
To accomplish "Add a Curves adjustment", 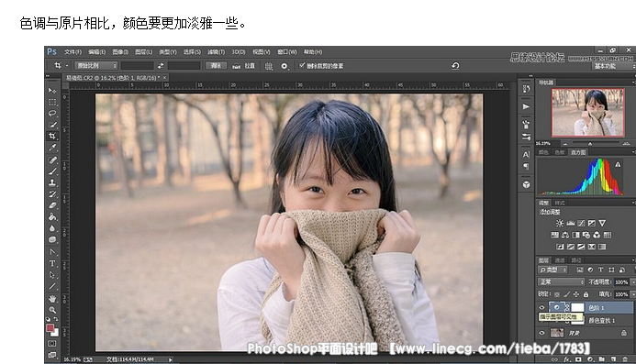I will click(x=581, y=223).
